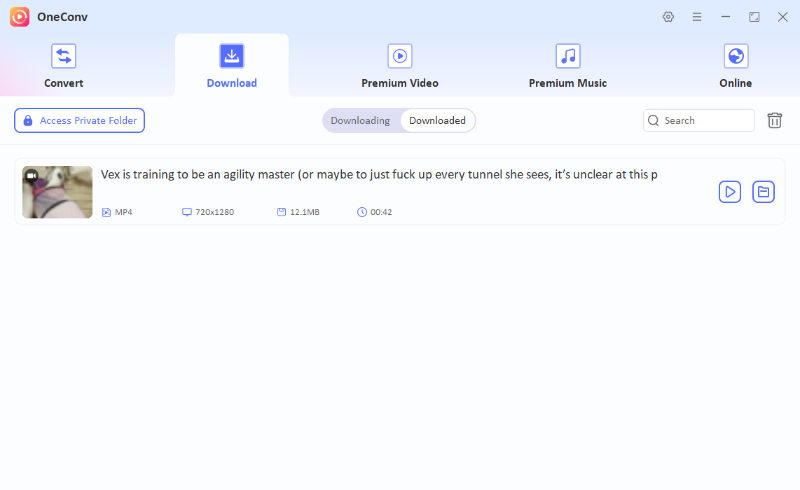The height and width of the screenshot is (490, 800).
Task: Open the file location folder icon
Action: [x=764, y=191]
